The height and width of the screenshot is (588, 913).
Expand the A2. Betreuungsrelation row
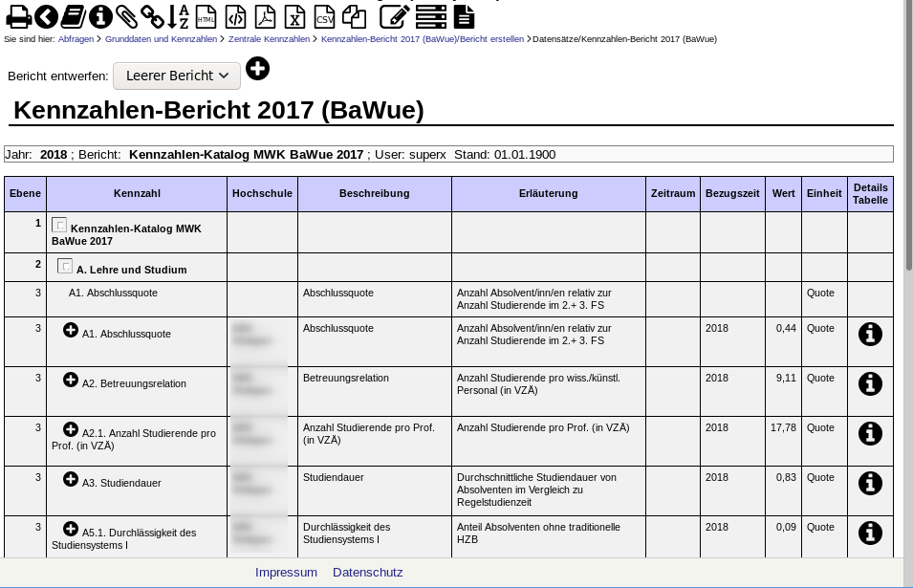click(71, 381)
